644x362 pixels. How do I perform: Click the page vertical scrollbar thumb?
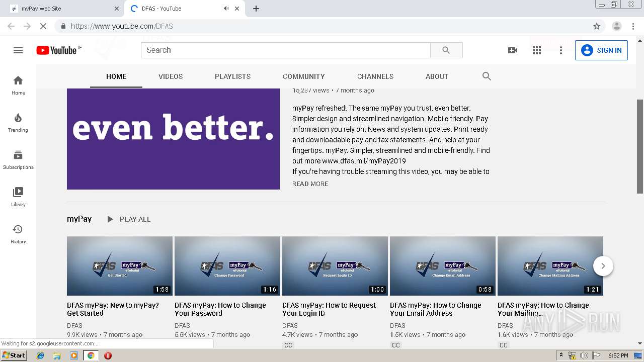tap(640, 146)
